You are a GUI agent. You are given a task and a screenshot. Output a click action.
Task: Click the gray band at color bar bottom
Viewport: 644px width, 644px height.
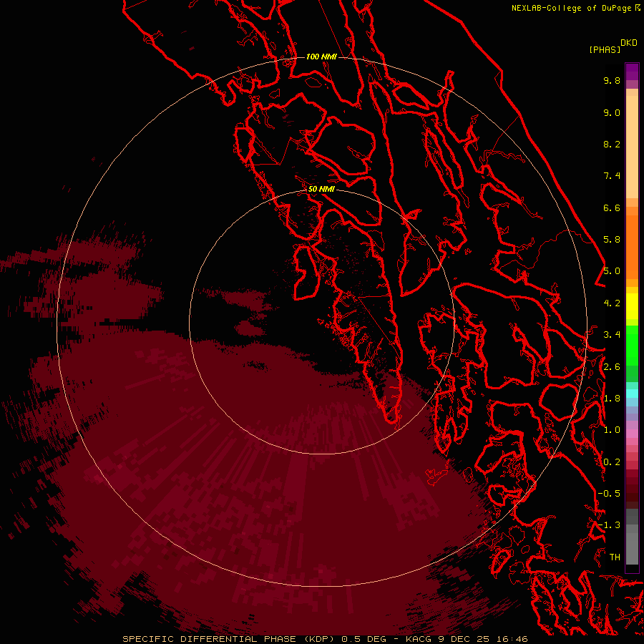point(632,537)
